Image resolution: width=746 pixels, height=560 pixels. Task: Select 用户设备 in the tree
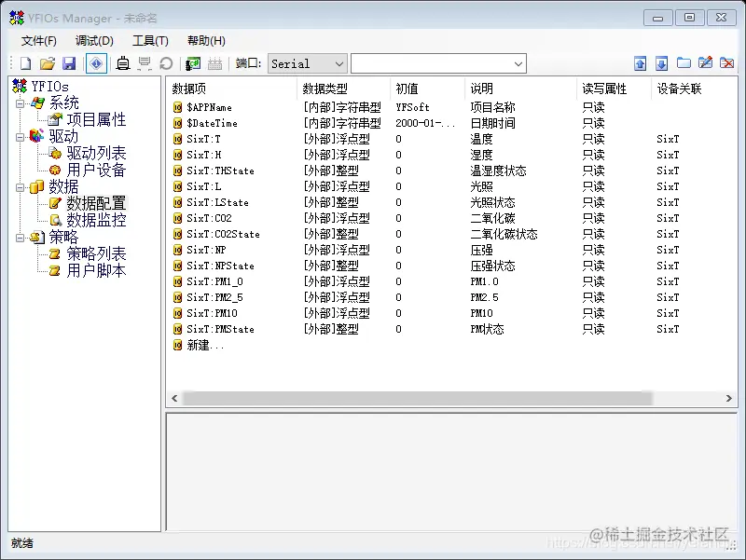click(x=96, y=170)
